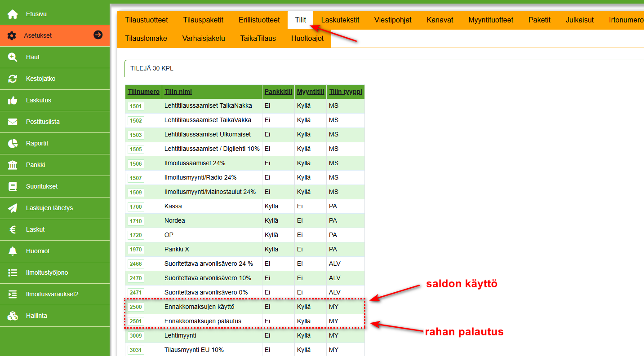Open the Paketit tab

point(539,20)
